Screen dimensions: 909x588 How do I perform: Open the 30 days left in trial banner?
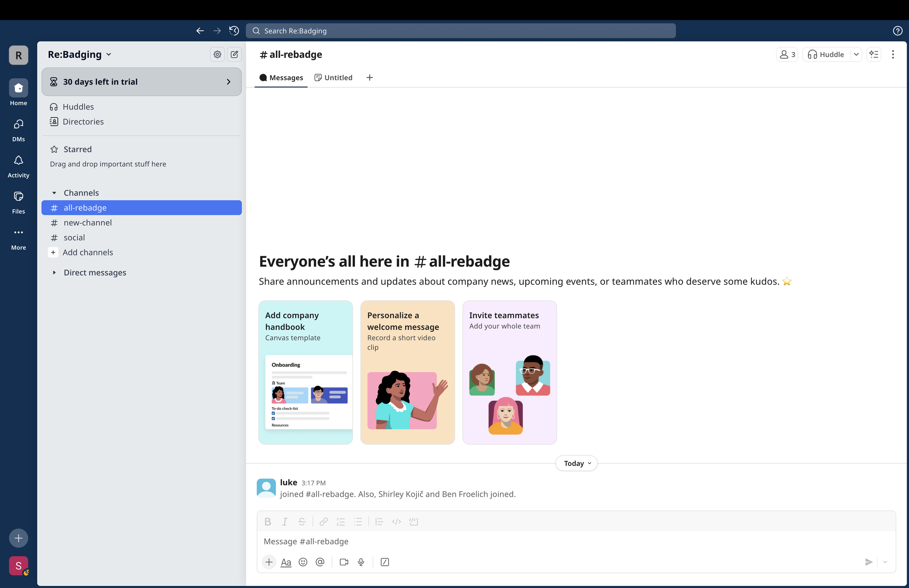[x=141, y=82]
